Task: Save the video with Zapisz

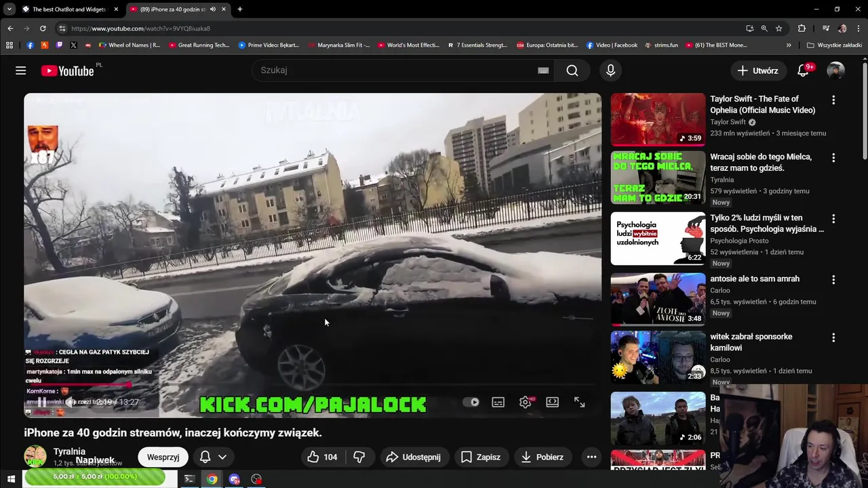Action: [x=481, y=457]
